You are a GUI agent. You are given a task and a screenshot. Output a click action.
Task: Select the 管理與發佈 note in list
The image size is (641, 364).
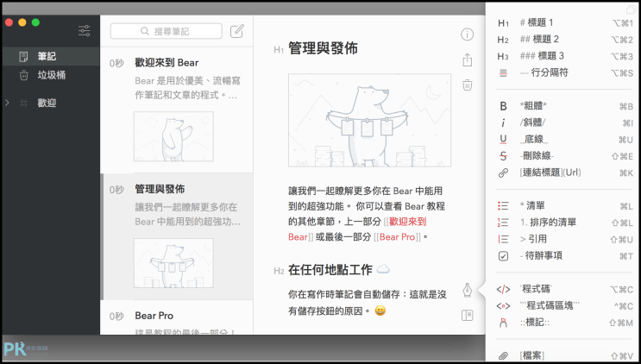(177, 236)
